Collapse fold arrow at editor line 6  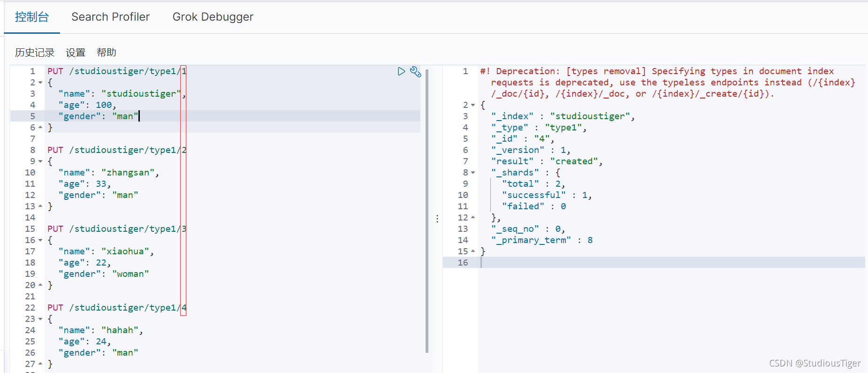click(40, 128)
